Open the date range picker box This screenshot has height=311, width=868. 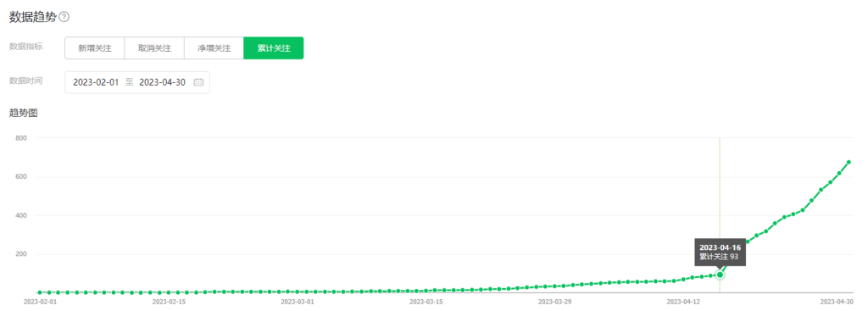[137, 82]
